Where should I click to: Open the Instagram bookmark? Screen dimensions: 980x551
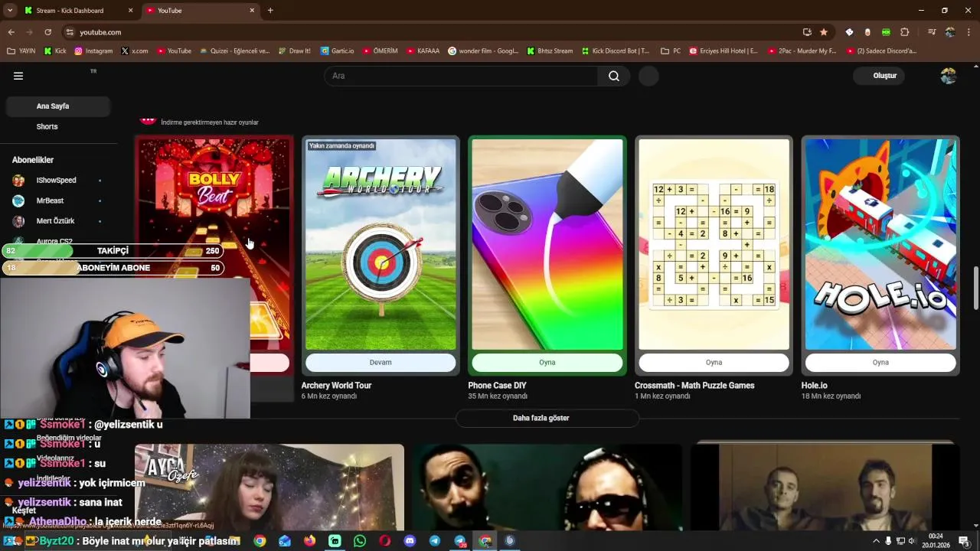[93, 51]
